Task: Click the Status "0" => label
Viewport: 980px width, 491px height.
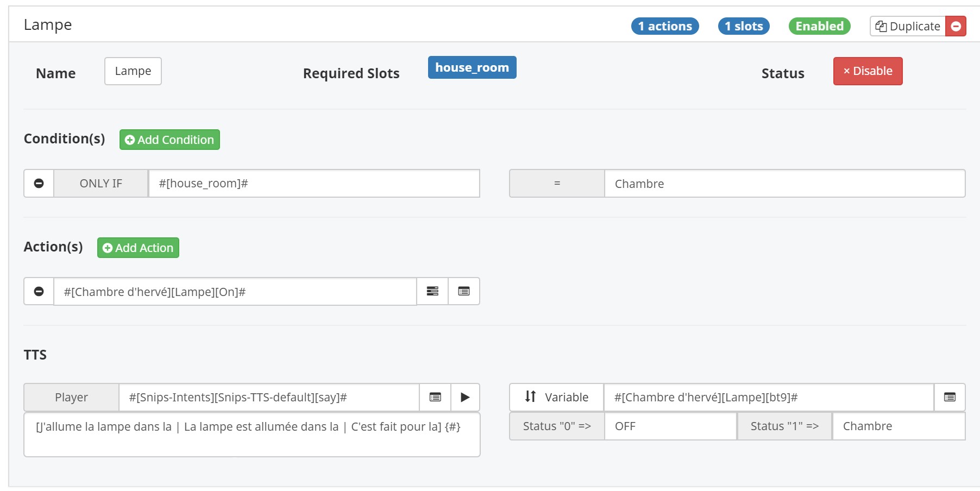Action: click(x=557, y=426)
